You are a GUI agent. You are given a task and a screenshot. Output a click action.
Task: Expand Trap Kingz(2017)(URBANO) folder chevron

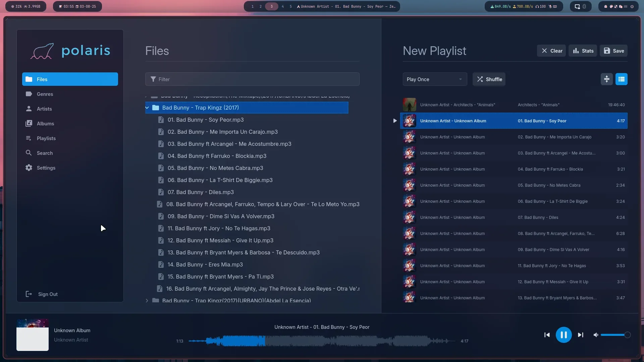[x=147, y=300]
